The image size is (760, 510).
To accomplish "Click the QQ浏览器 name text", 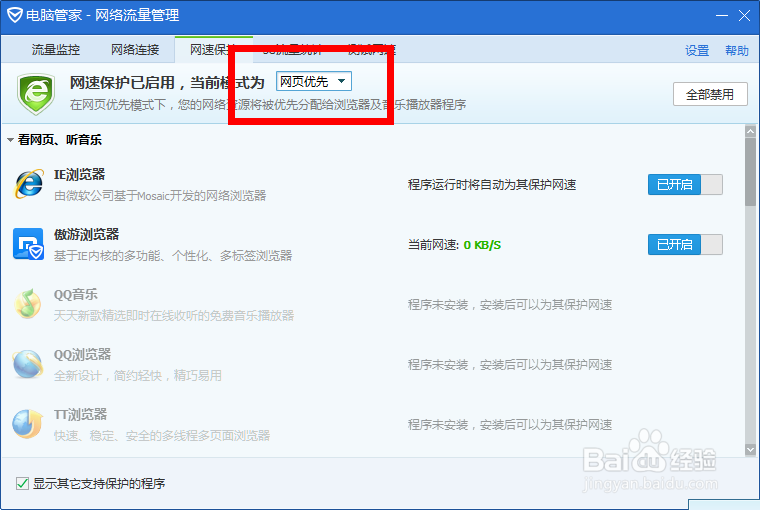I will (82, 354).
